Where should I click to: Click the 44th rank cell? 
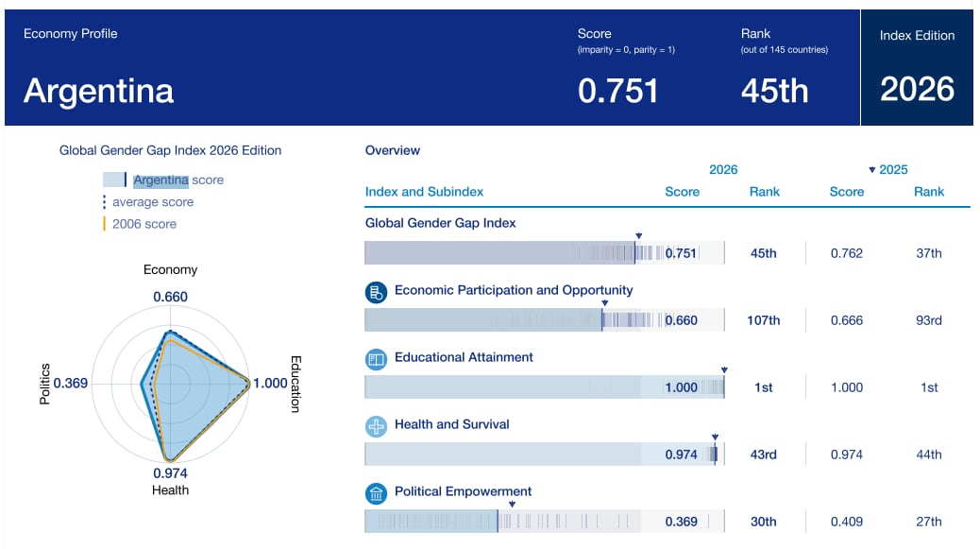[x=929, y=455]
